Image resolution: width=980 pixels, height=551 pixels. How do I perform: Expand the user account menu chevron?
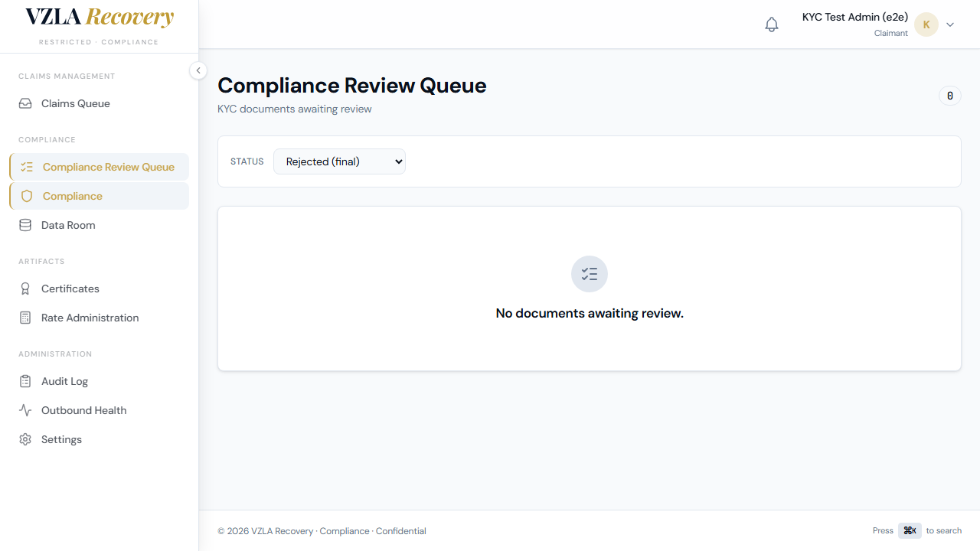[x=950, y=24]
